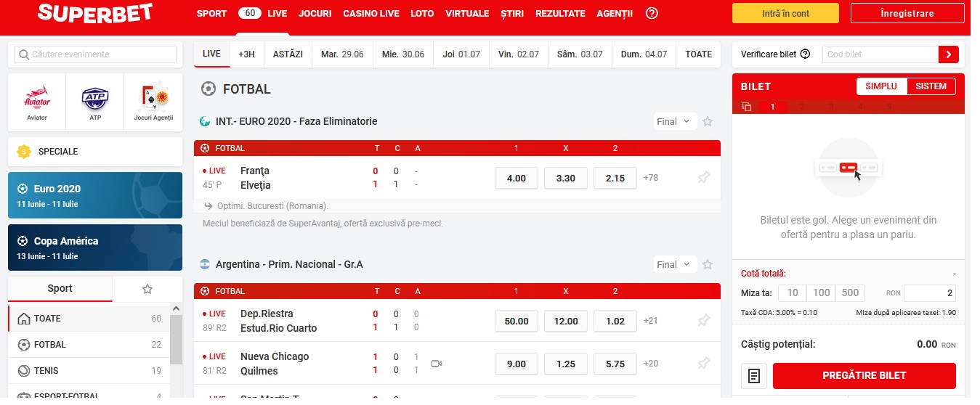Open the Euro 2020 banner

[x=95, y=195]
